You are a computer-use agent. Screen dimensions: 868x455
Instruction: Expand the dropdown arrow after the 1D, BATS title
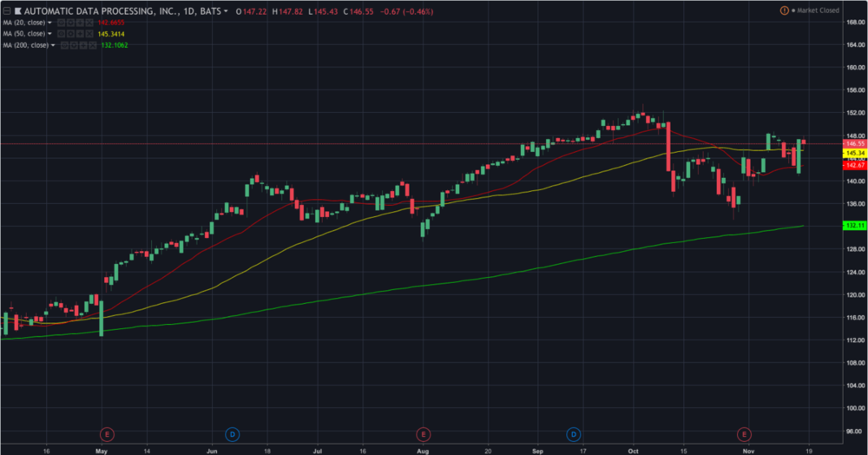click(227, 11)
